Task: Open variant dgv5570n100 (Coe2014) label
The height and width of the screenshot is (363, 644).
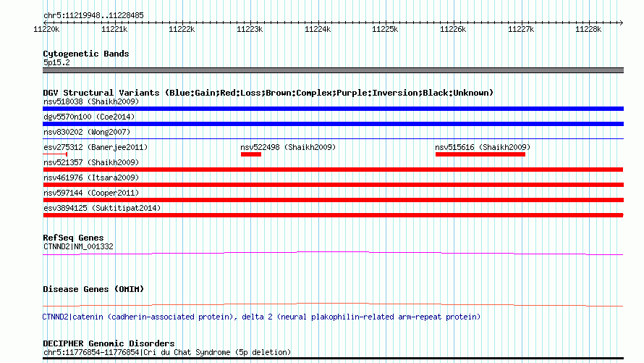Action: [89, 117]
